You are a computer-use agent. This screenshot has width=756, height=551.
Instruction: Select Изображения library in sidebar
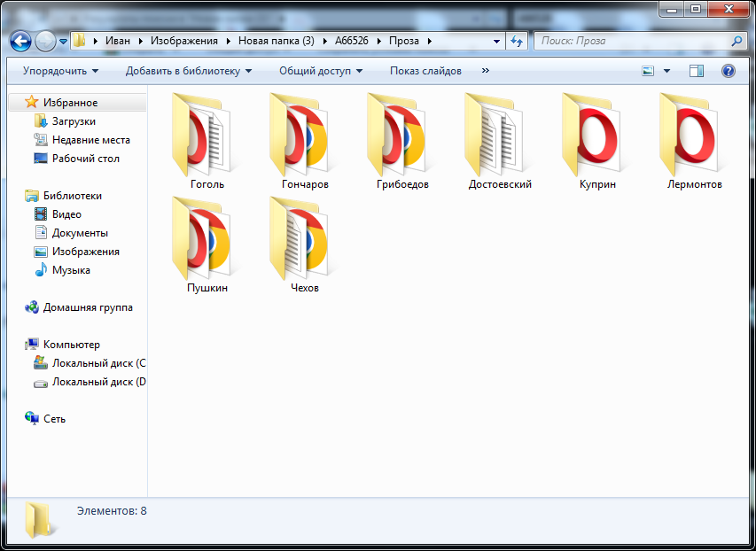coord(86,252)
